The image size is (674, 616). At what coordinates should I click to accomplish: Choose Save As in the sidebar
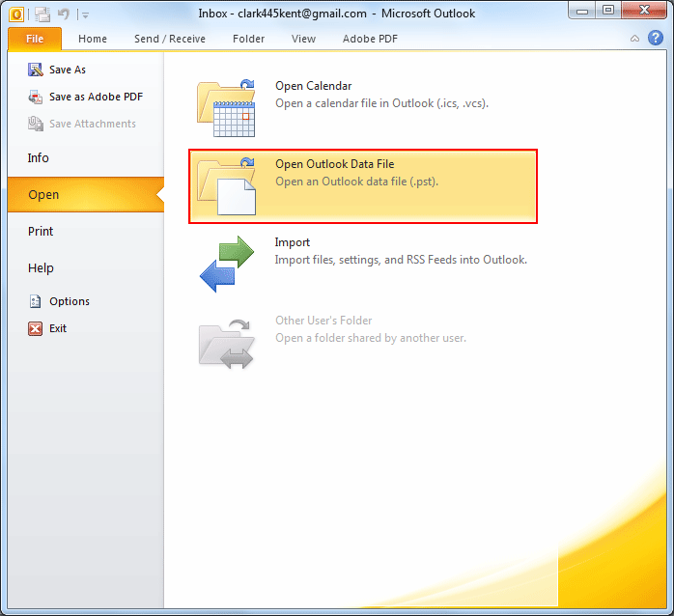coord(68,70)
